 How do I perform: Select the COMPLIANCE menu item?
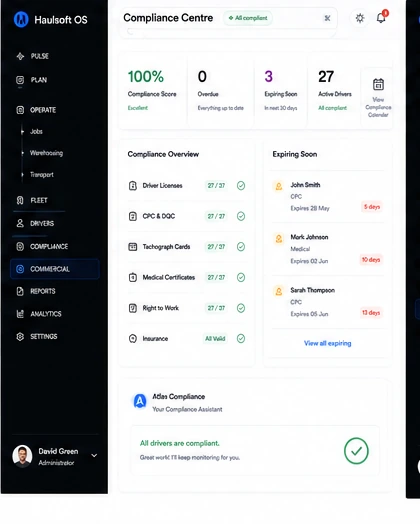point(49,246)
